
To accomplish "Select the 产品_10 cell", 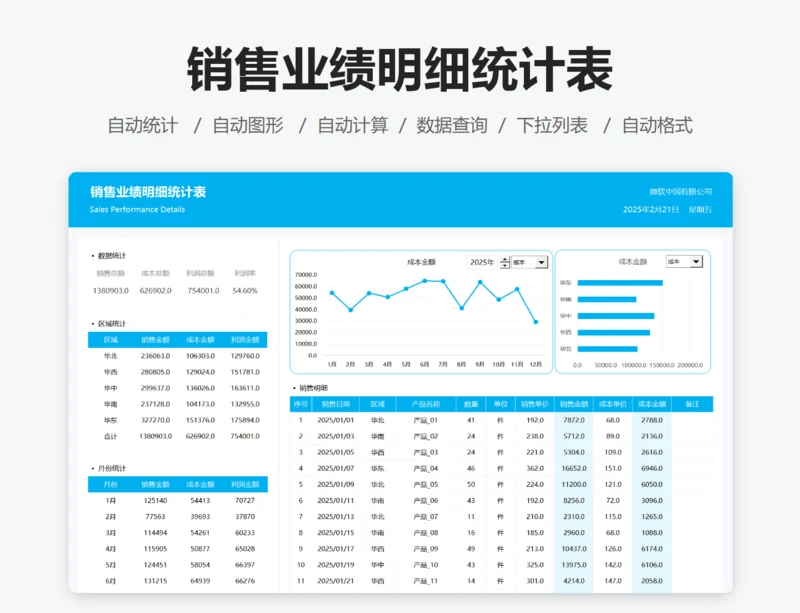I will point(426,565).
